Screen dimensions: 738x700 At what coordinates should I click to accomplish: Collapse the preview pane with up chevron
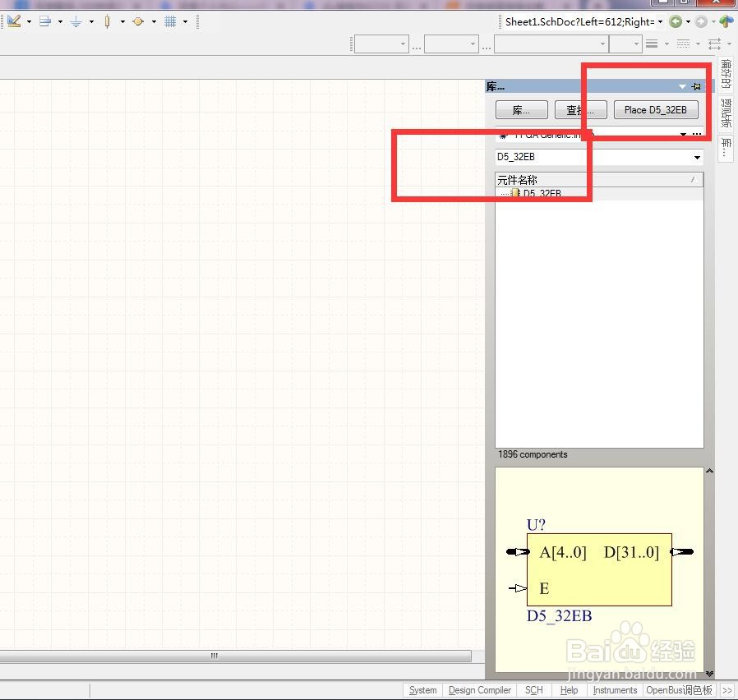click(710, 471)
